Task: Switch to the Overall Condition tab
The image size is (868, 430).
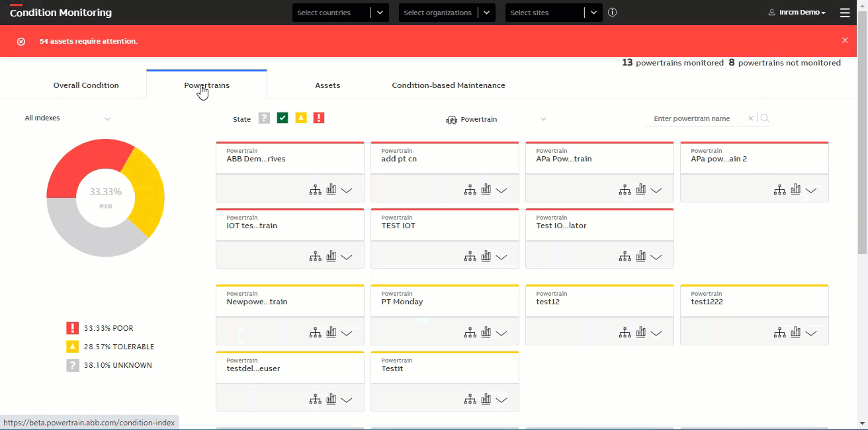Action: (x=86, y=85)
